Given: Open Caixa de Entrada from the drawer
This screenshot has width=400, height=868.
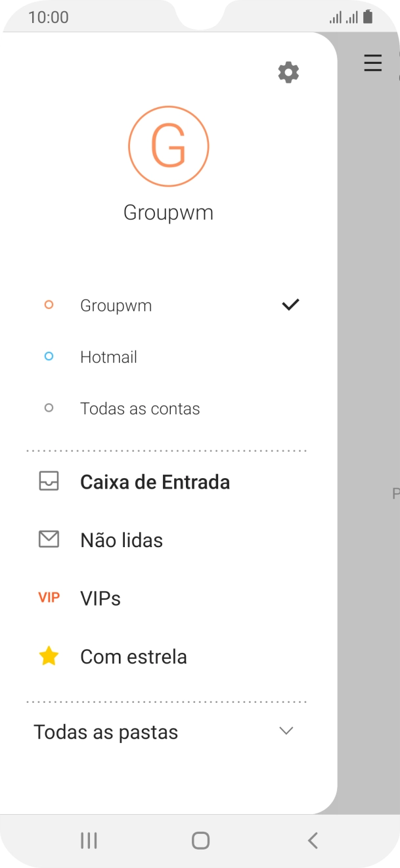Looking at the screenshot, I should point(154,481).
